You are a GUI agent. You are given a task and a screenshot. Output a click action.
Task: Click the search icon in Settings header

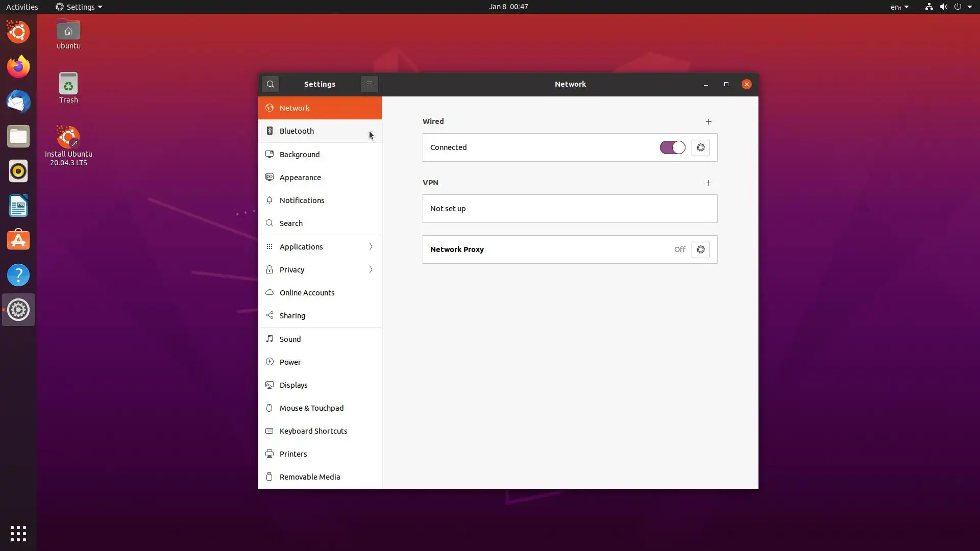point(271,84)
